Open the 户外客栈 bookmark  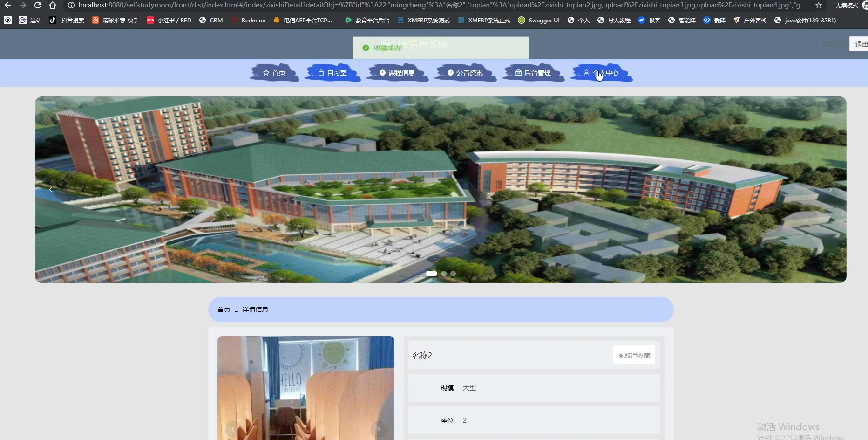click(x=750, y=20)
